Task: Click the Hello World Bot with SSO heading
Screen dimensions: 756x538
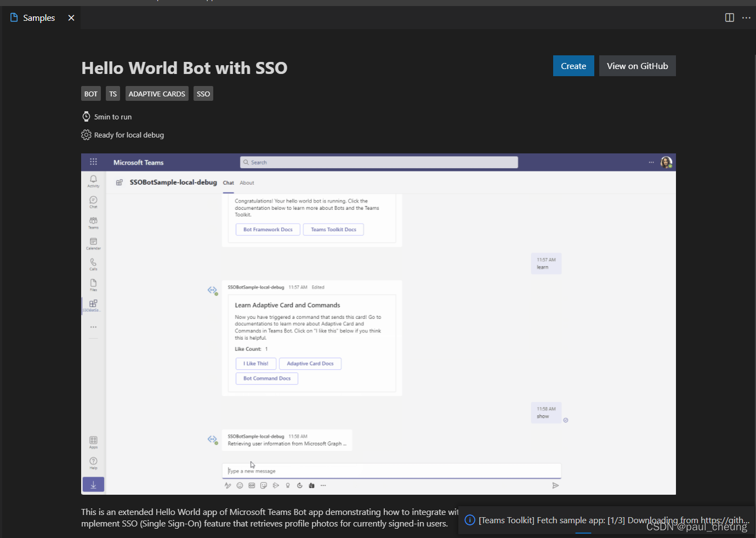Action: pyautogui.click(x=184, y=68)
